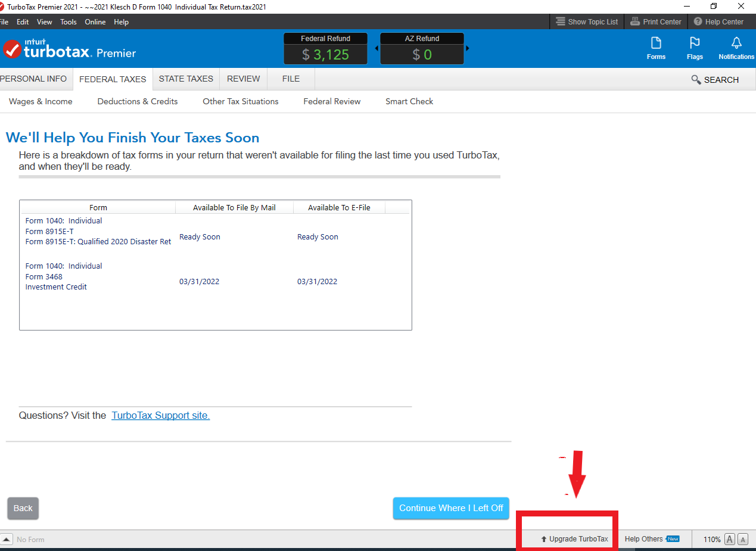Open Print Center

[656, 21]
